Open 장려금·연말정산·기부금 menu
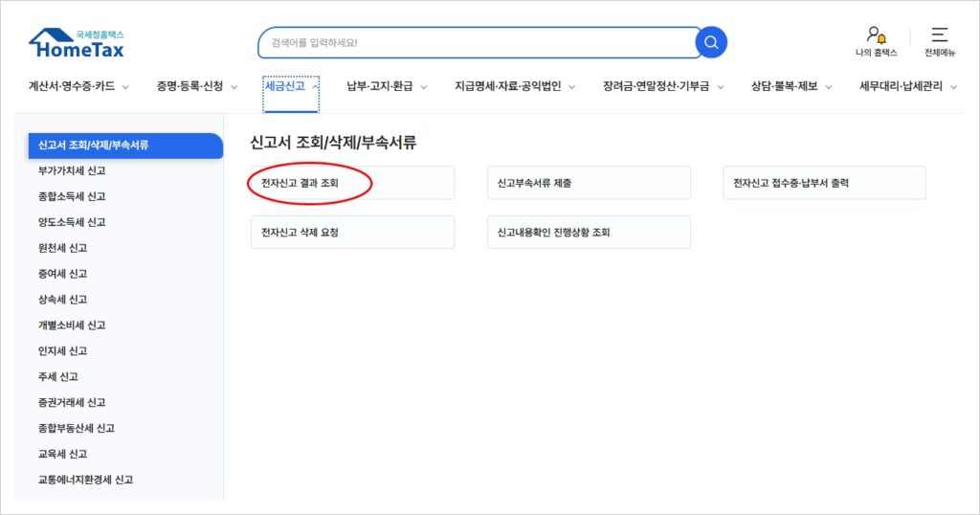 tap(657, 86)
